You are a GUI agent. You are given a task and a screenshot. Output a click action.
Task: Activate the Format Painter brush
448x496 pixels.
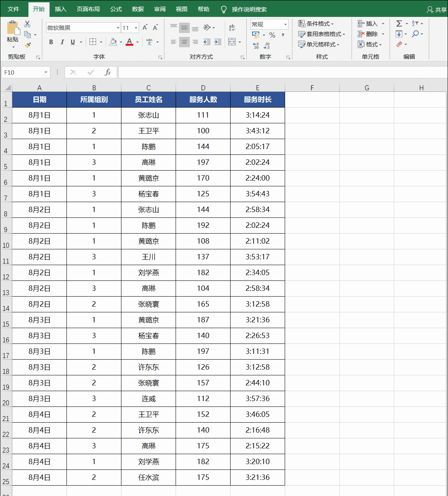(x=28, y=45)
